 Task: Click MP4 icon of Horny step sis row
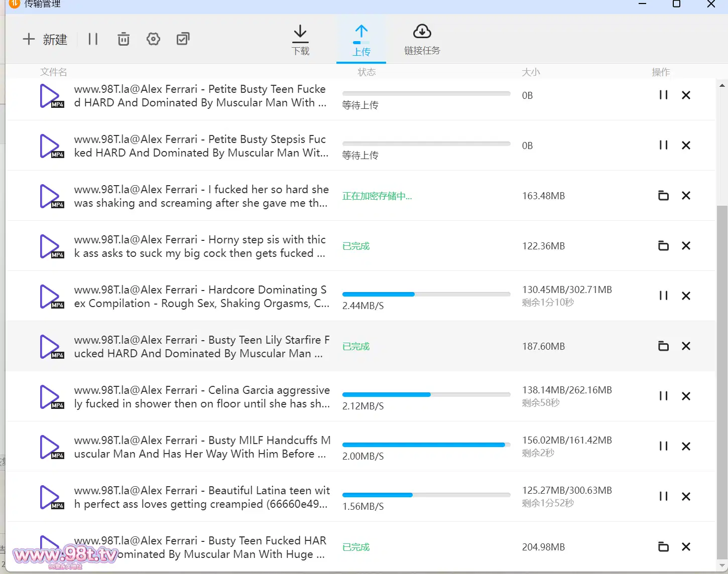coord(52,246)
